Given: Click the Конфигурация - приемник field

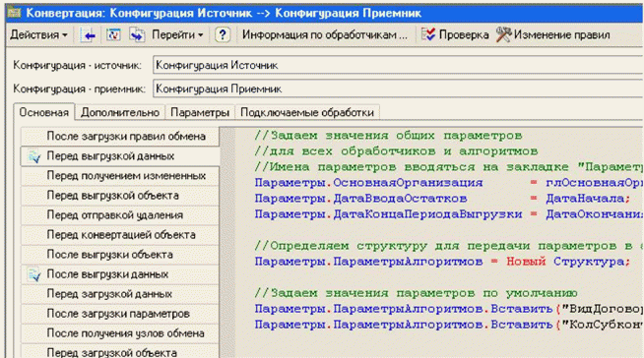Looking at the screenshot, I should [x=398, y=89].
